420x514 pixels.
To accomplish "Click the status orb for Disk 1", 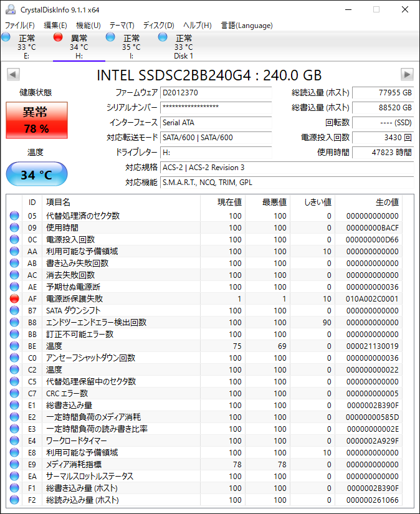I will pyautogui.click(x=163, y=37).
